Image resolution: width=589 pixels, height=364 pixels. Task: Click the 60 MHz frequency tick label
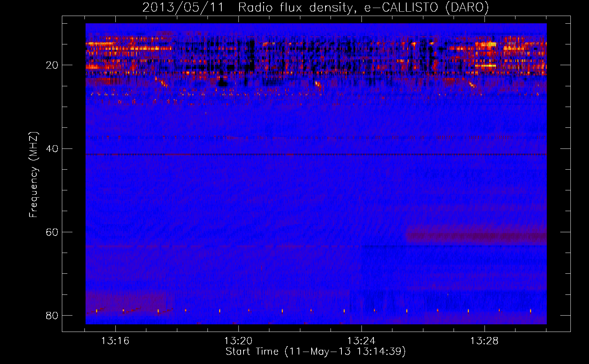(52, 232)
